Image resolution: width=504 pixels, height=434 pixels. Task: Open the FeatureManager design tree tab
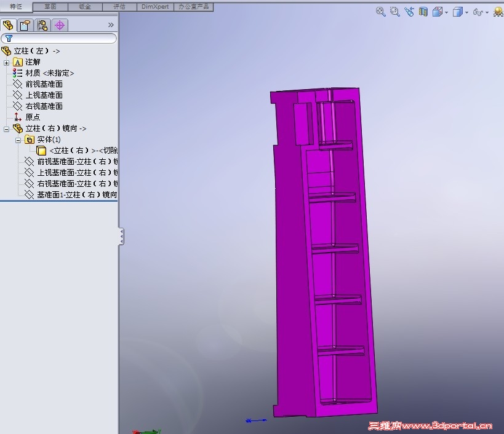(8, 25)
